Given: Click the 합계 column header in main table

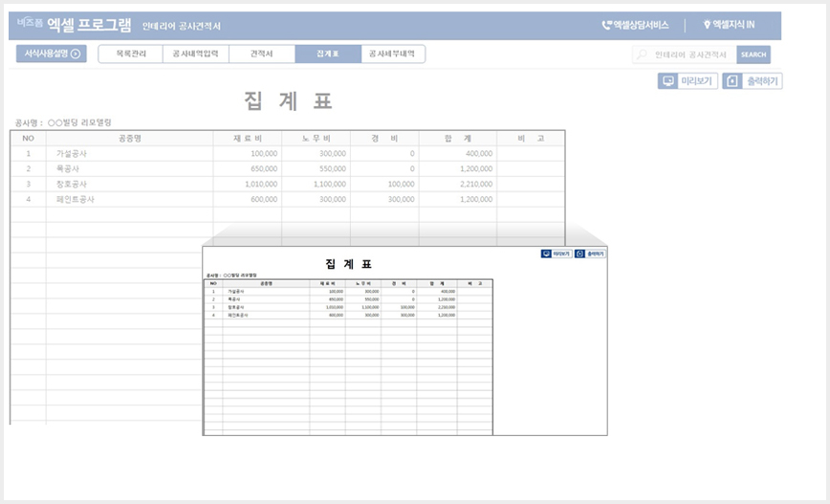Looking at the screenshot, I should 458,138.
